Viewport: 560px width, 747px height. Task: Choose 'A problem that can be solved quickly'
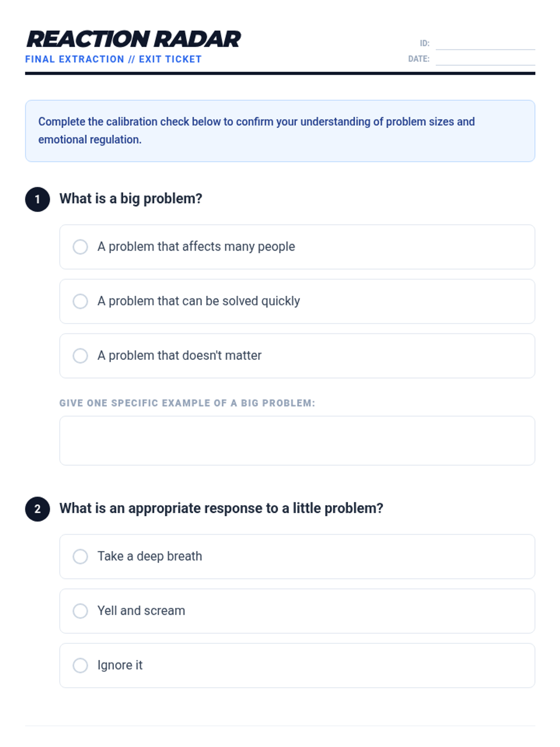[80, 302]
